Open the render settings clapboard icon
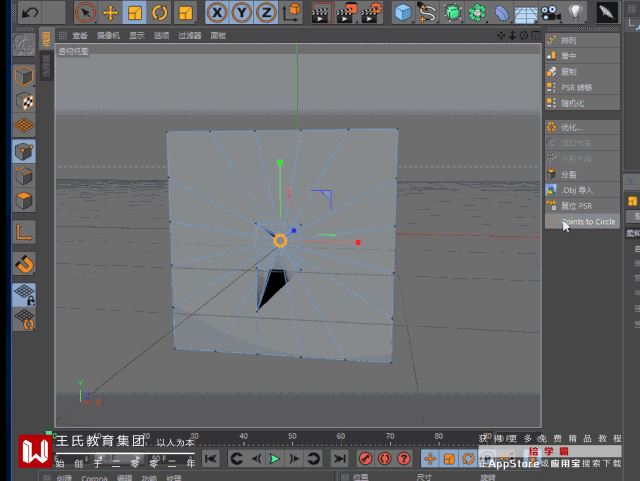640x481 pixels. pos(371,13)
